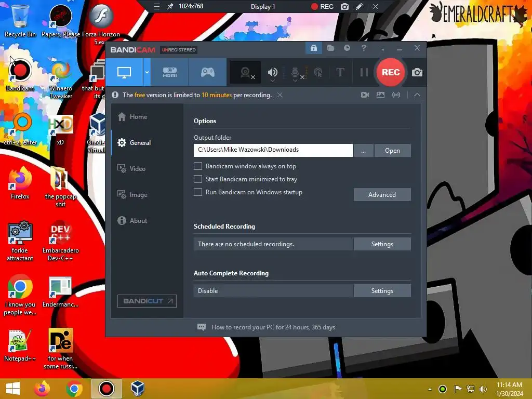Screen dimensions: 532x399
Task: Select the Papers, Please desktop icon
Action: 61,20
